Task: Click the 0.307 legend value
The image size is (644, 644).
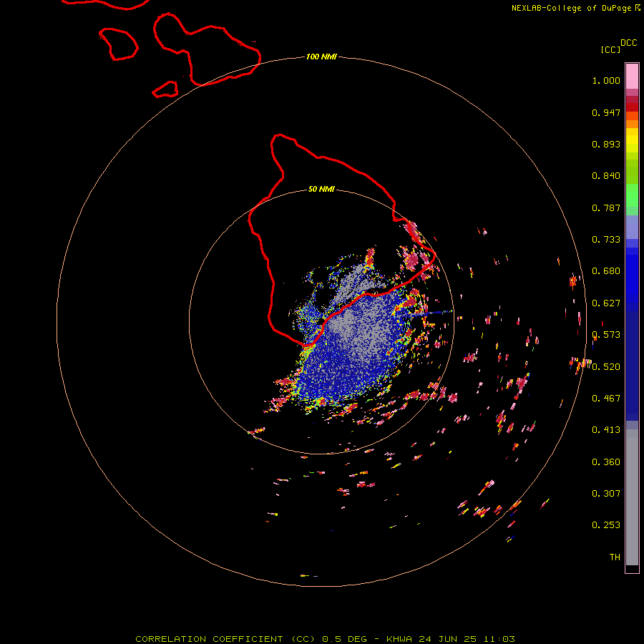Action: tap(606, 494)
